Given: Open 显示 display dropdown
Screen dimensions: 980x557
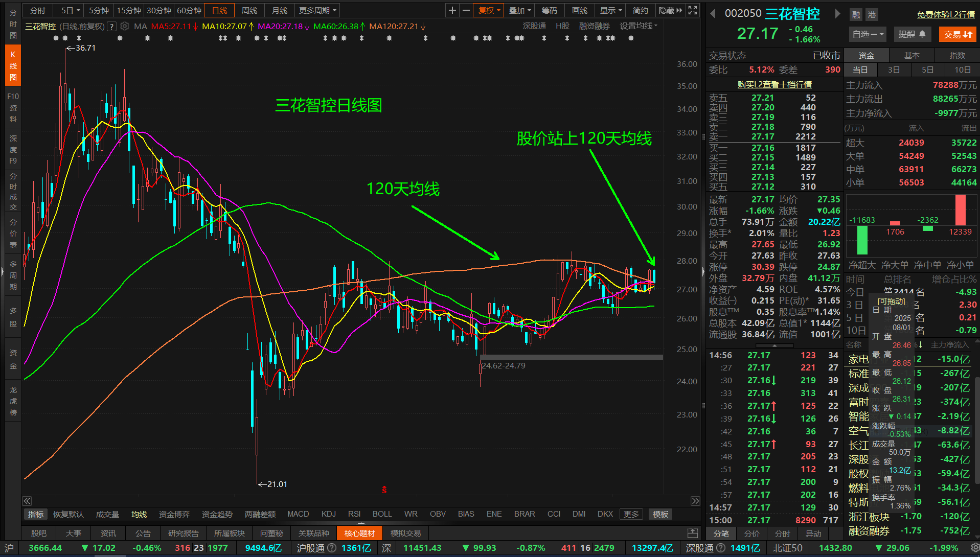Looking at the screenshot, I should tap(611, 10).
